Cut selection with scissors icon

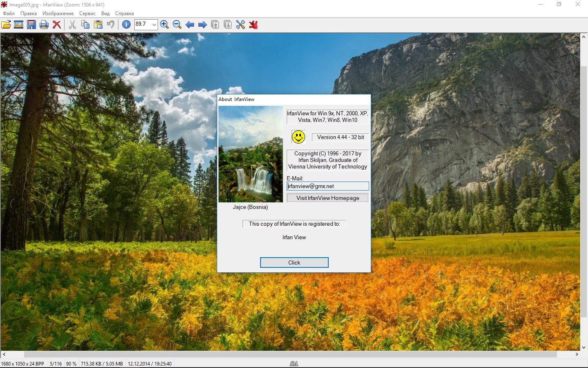[72, 25]
